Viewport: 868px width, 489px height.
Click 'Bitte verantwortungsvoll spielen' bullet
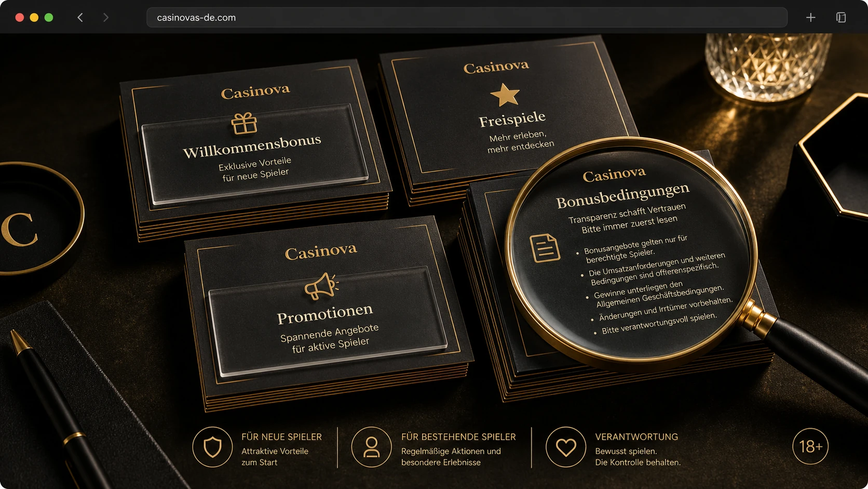[656, 324]
